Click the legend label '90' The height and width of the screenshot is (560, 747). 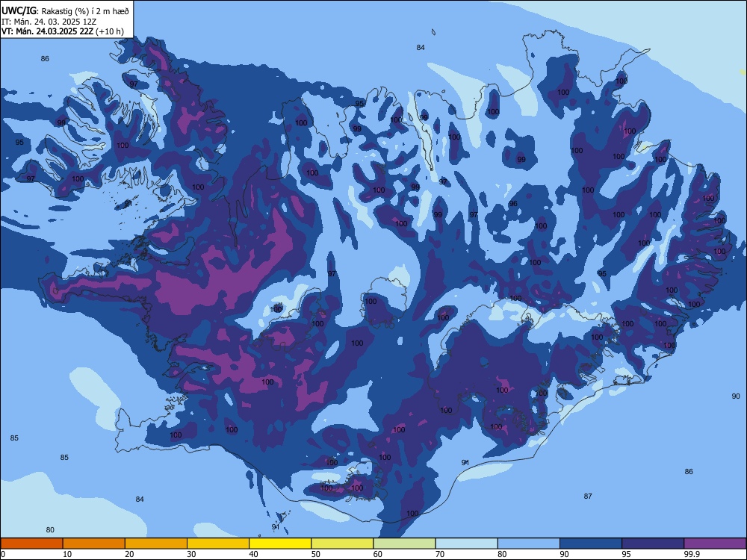pos(564,554)
